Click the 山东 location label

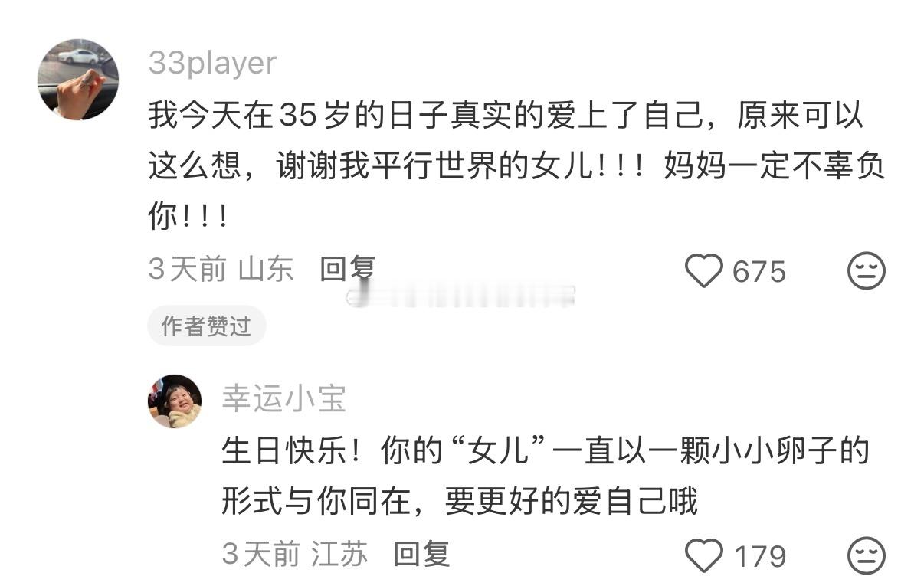click(267, 269)
